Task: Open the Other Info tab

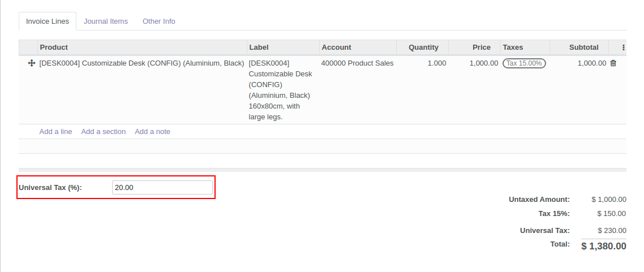Action: (x=158, y=21)
